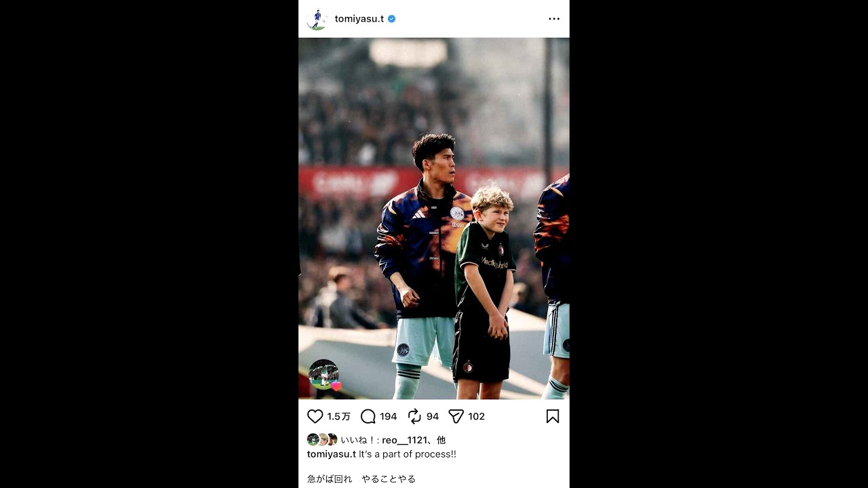Tap the tagged avatar with heart sticker
868x488 pixels.
click(x=324, y=374)
